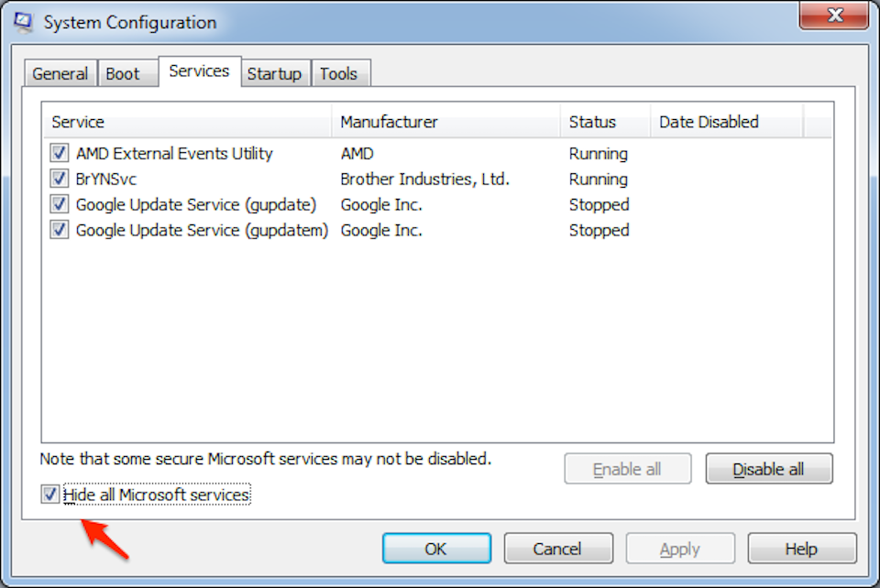
Task: Uncheck Google Update Service (gupdate) checkbox
Action: (60, 205)
